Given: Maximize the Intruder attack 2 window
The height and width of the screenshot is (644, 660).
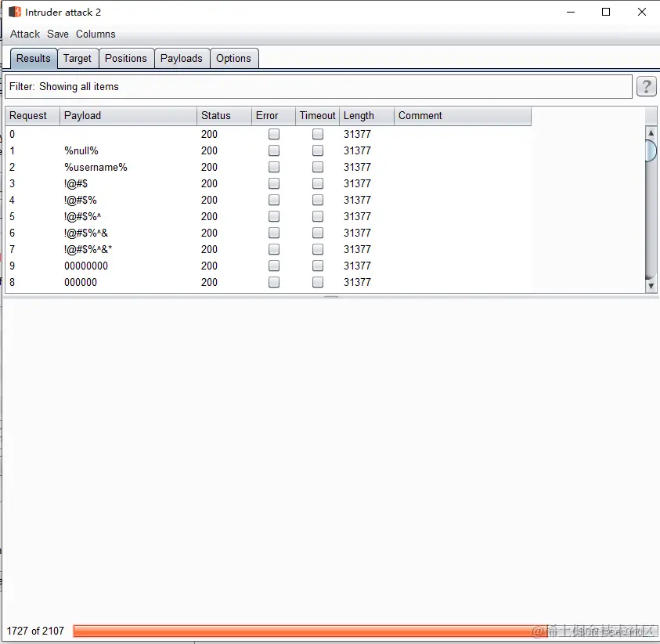Looking at the screenshot, I should (606, 12).
